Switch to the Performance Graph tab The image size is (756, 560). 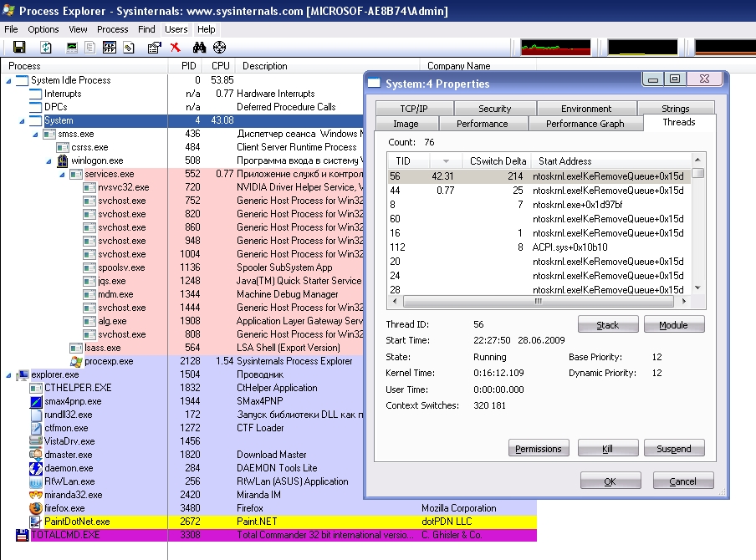(x=585, y=124)
